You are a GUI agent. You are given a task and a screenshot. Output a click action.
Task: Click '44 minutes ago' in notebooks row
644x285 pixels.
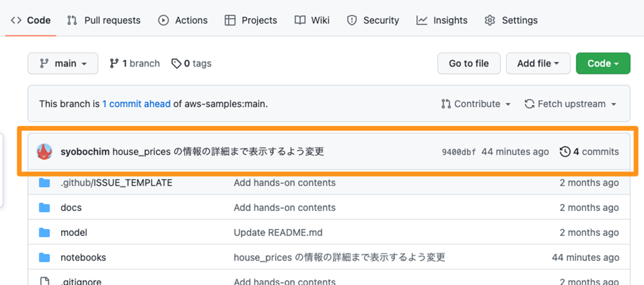[585, 257]
